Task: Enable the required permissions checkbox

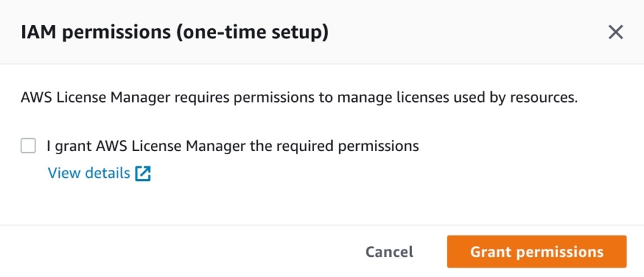Action: pos(28,146)
